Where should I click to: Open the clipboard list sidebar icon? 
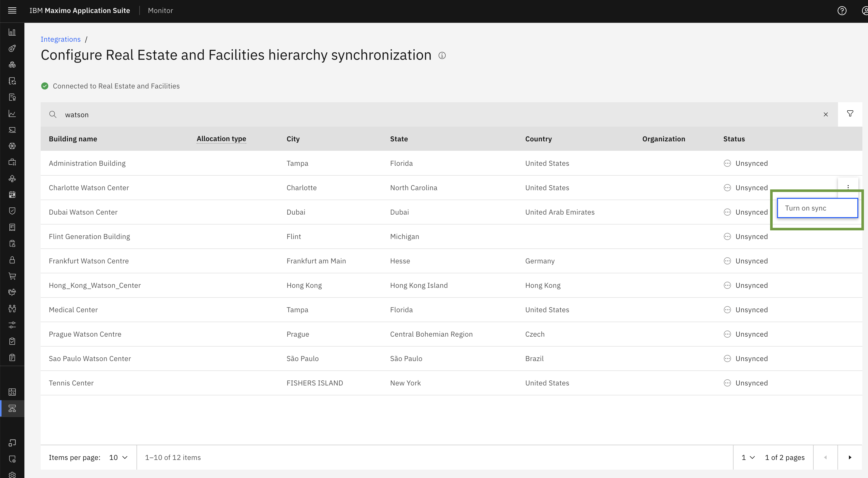[x=12, y=357]
